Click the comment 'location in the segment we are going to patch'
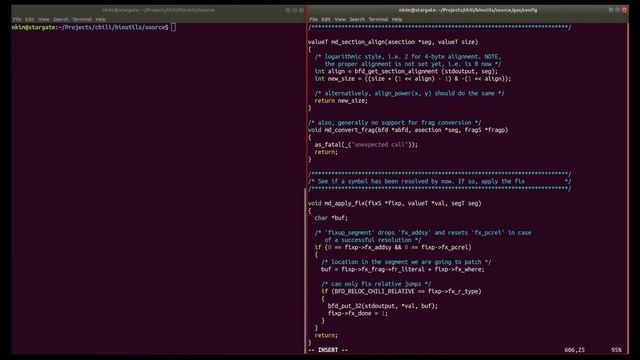This screenshot has height=360, width=640. tap(406, 262)
